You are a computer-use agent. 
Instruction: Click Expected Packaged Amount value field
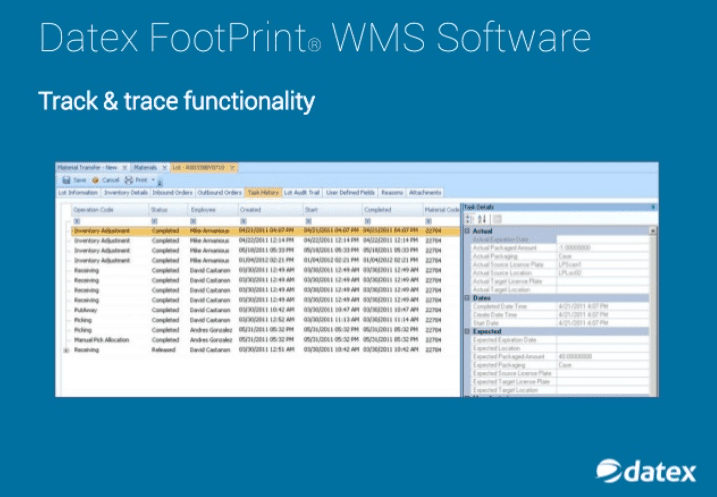tap(603, 356)
